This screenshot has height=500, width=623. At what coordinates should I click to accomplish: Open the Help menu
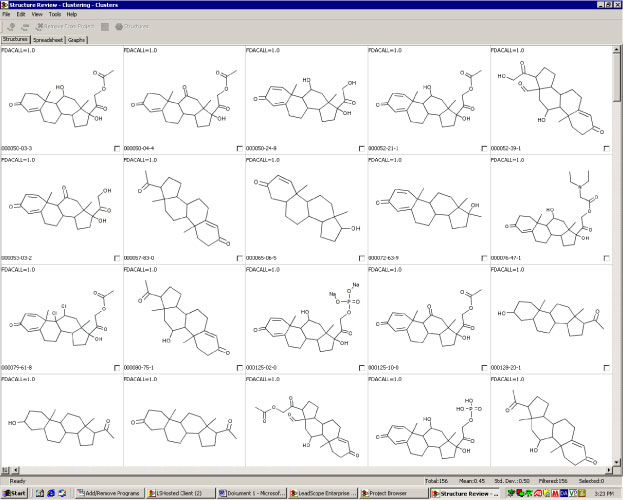coord(72,15)
